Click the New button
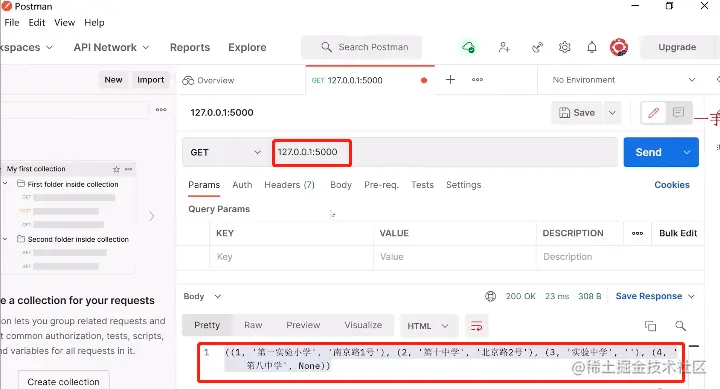The image size is (720, 389). [113, 80]
